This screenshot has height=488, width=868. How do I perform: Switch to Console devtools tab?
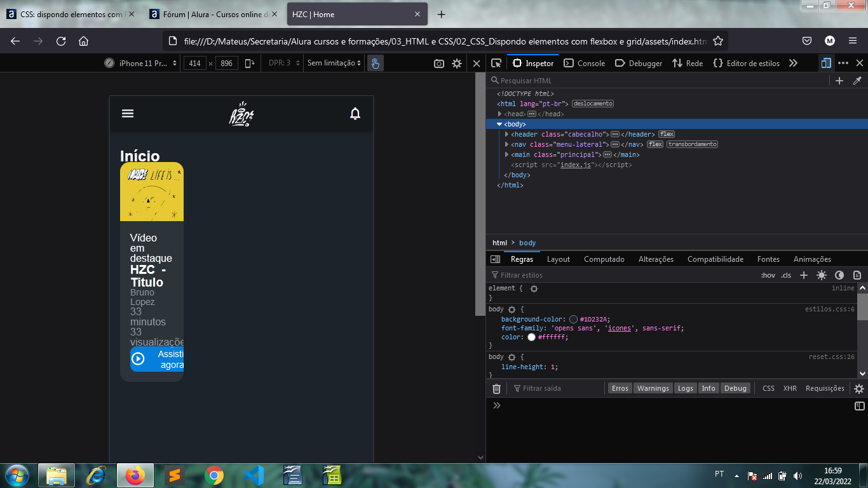coord(585,63)
